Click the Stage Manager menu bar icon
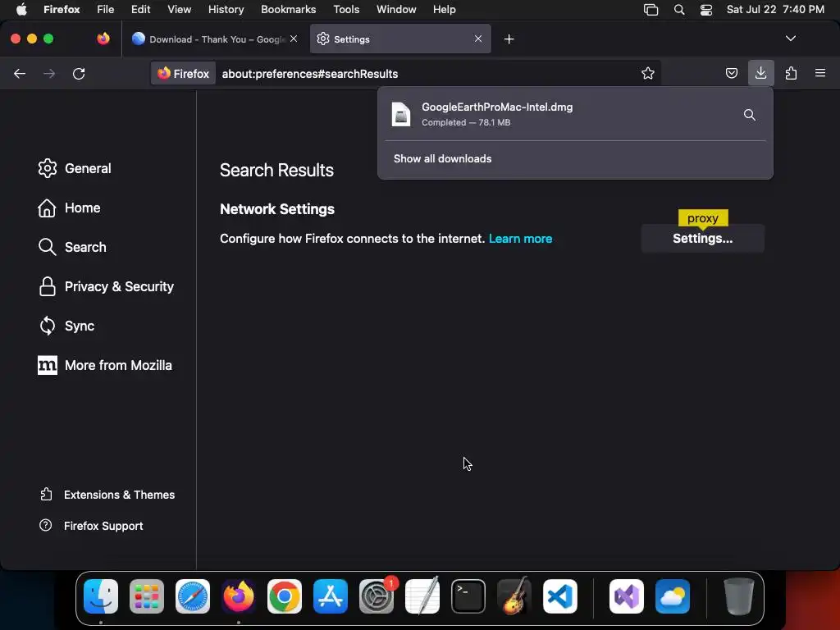The width and height of the screenshot is (840, 630). tap(651, 10)
